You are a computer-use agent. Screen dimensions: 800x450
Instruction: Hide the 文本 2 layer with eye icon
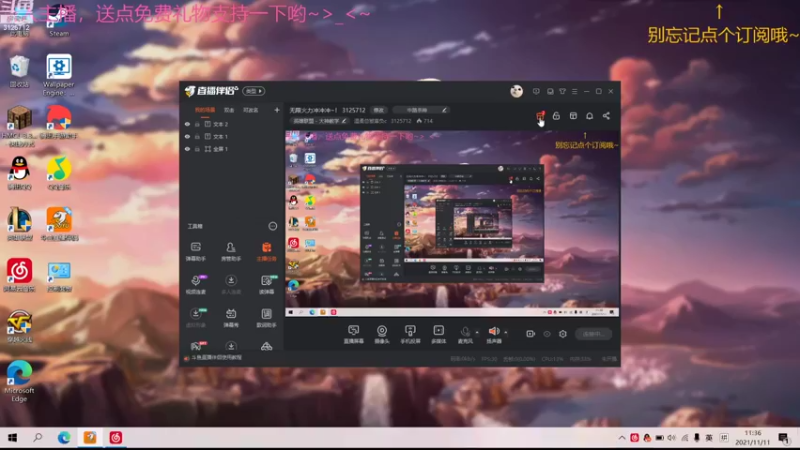(187, 124)
